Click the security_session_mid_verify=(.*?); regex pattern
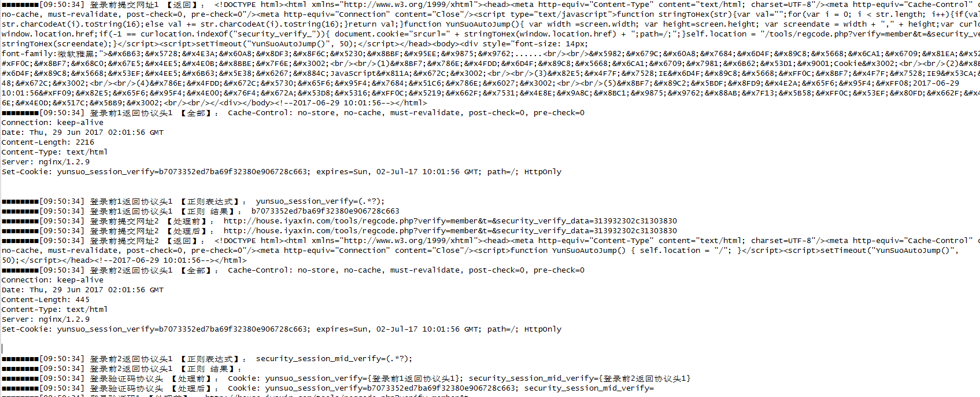This screenshot has height=397, width=980. click(x=334, y=359)
